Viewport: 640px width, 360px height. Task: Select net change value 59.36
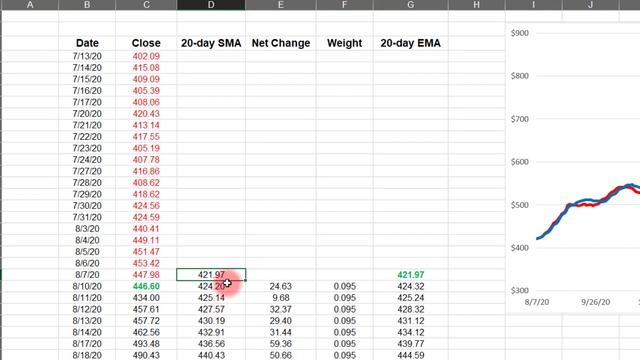pyautogui.click(x=281, y=344)
